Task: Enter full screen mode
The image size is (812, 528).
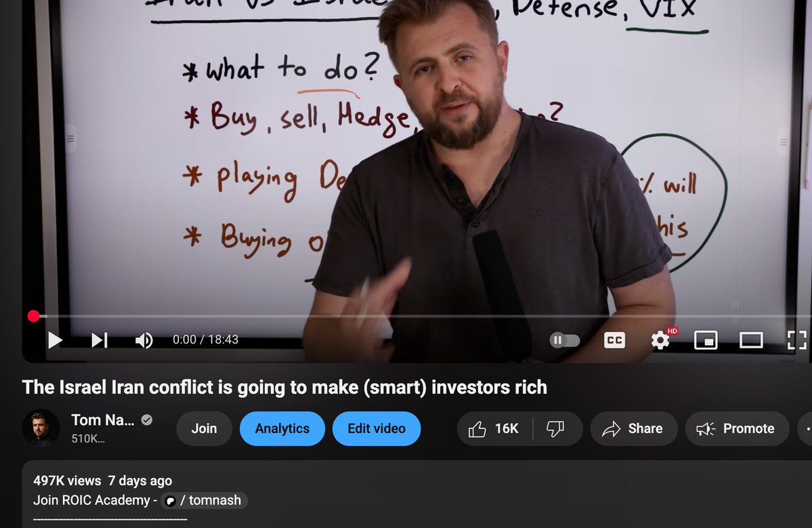Action: click(x=796, y=340)
